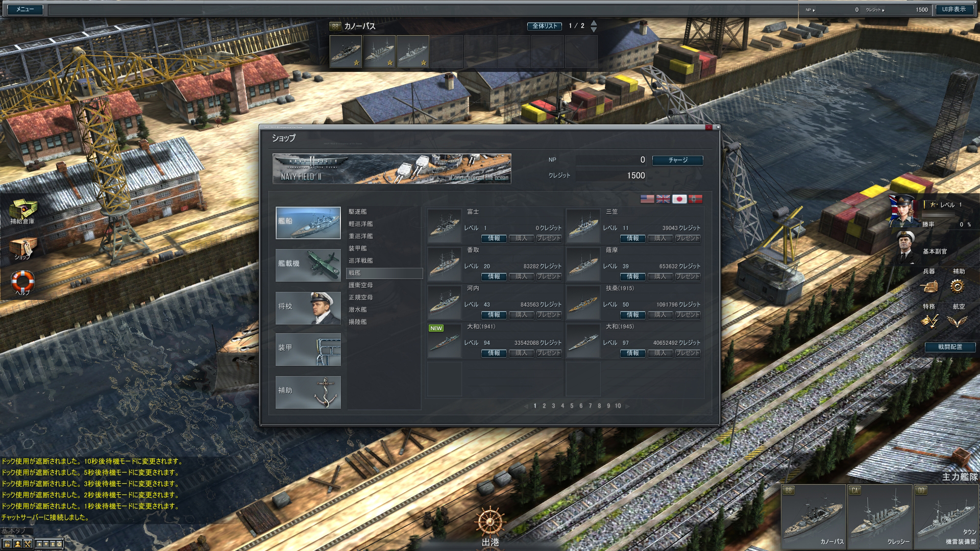Click the チャージ charge button
This screenshot has width=980, height=551.
click(x=677, y=160)
